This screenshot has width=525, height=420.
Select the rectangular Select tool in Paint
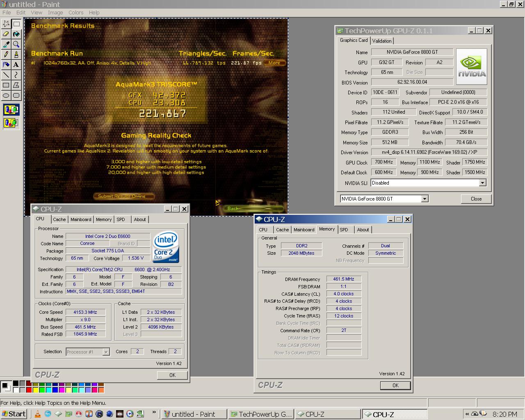click(x=16, y=24)
